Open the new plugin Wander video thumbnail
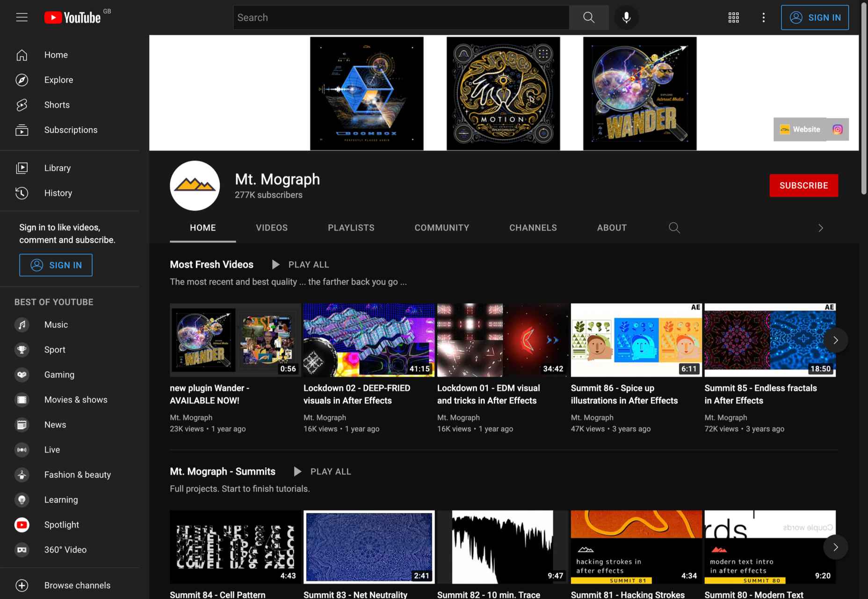This screenshot has height=599, width=868. click(x=235, y=340)
